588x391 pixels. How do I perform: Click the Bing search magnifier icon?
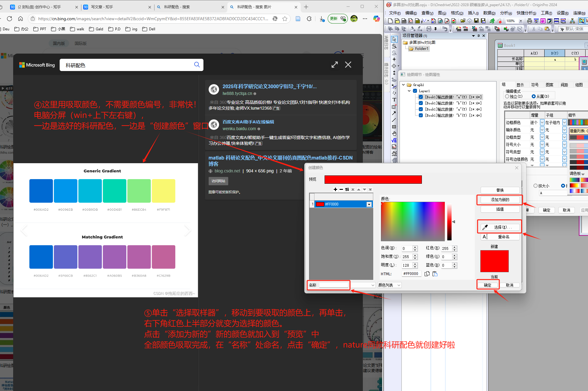coord(197,65)
